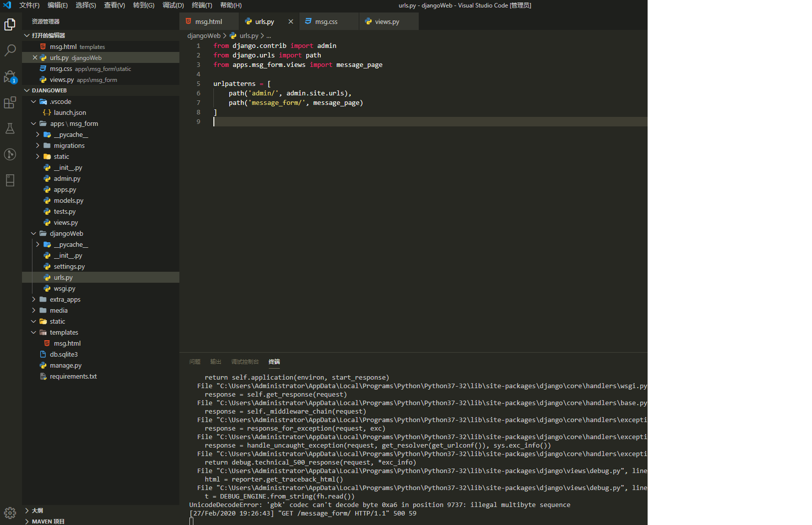Close the urls.py editor tab
Viewport: 812px width, 525px height.
click(291, 21)
